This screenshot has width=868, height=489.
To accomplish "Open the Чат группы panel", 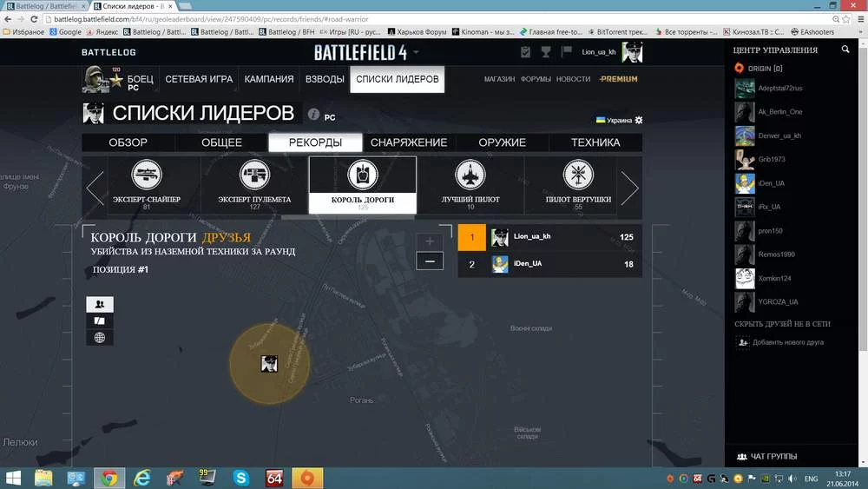I will [768, 456].
